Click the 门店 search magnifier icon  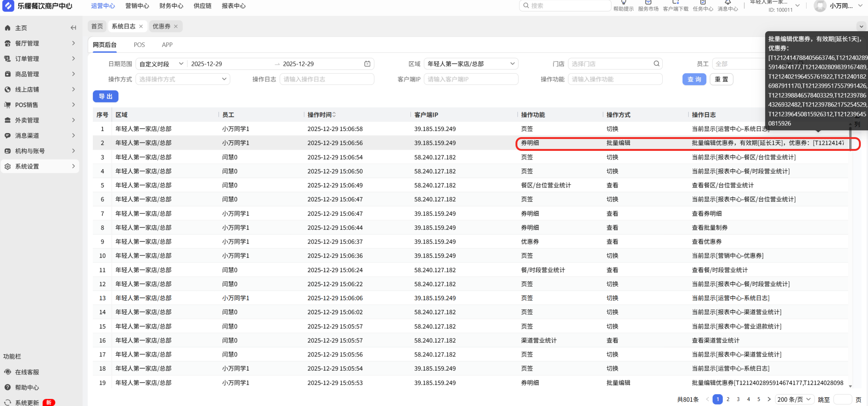tap(656, 63)
